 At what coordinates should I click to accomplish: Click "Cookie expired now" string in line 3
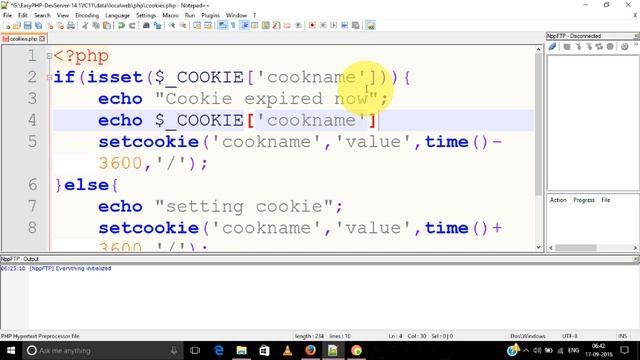tap(266, 99)
